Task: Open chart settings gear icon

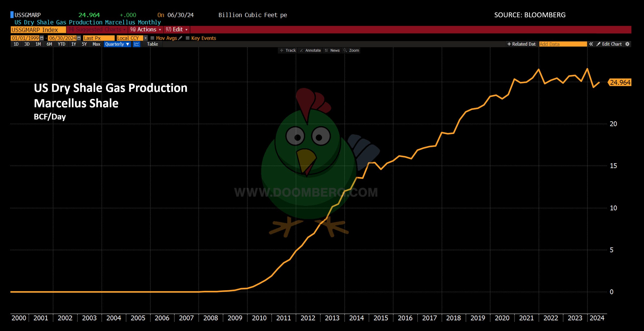Action: pyautogui.click(x=627, y=44)
